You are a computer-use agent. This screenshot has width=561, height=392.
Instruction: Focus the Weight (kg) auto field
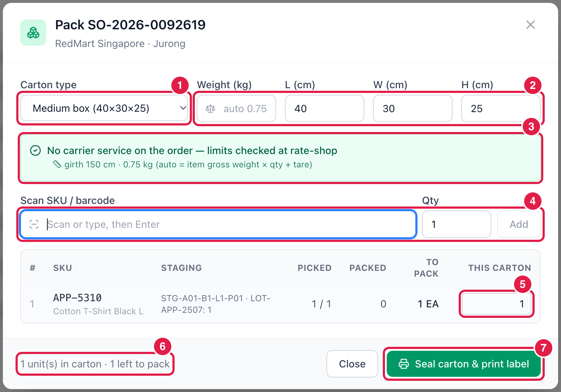click(236, 108)
